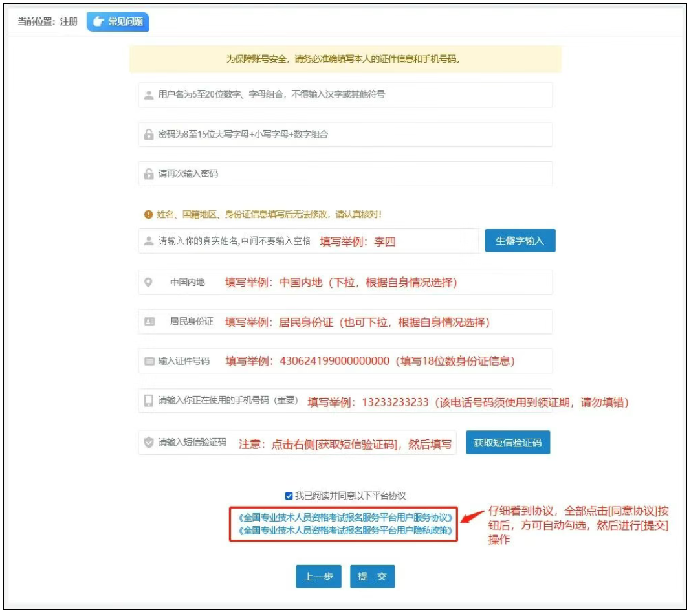The width and height of the screenshot is (691, 616).
Task: Click the lock icon in password field
Action: [149, 135]
